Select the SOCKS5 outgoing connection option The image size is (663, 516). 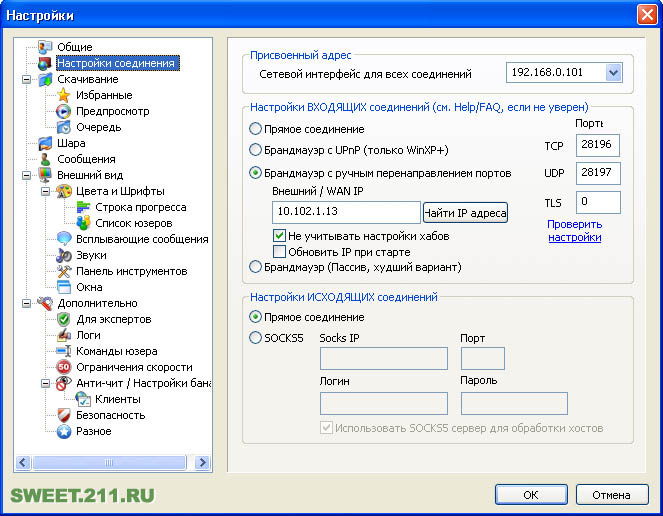click(x=256, y=338)
